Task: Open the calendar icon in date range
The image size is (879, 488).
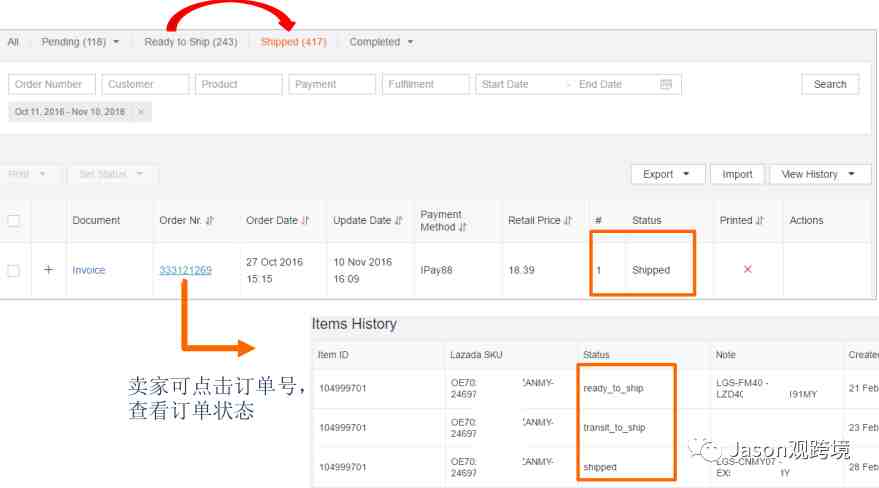Action: point(666,84)
